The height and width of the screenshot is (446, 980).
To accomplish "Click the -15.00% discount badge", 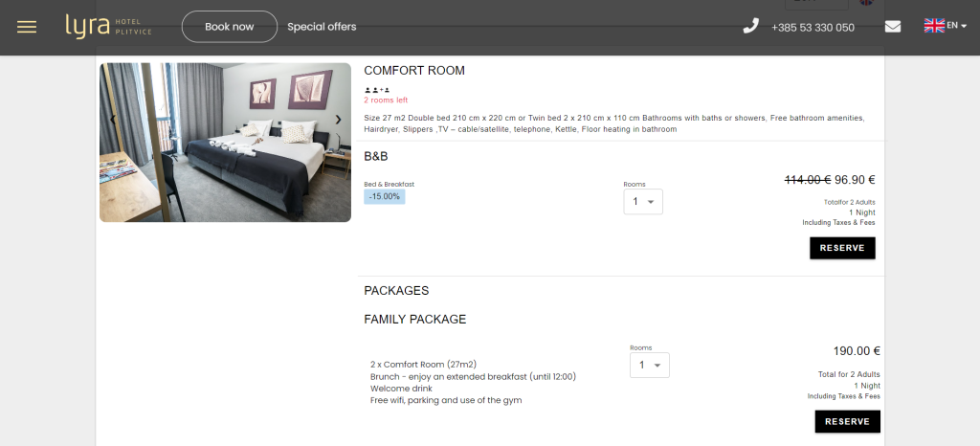I will coord(384,196).
